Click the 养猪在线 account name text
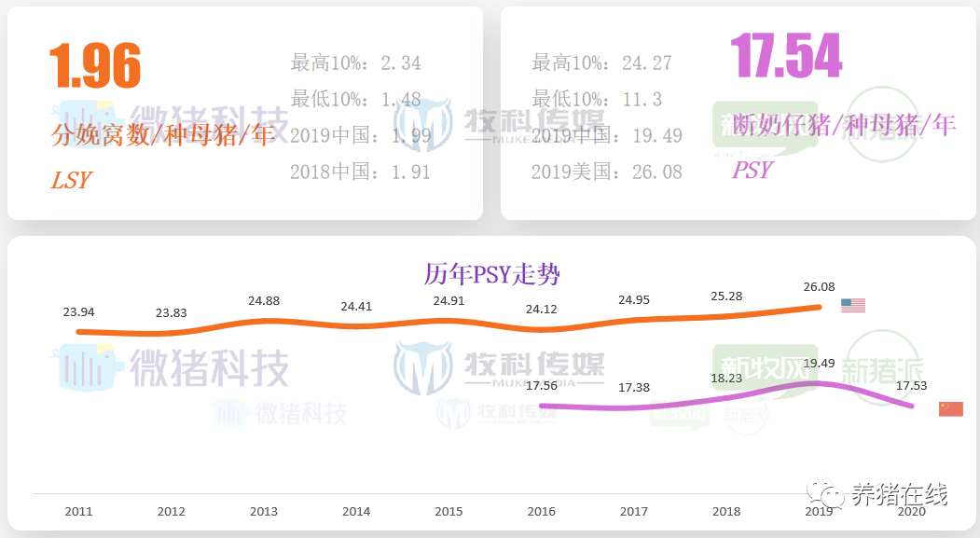Image resolution: width=980 pixels, height=538 pixels. coord(899,494)
